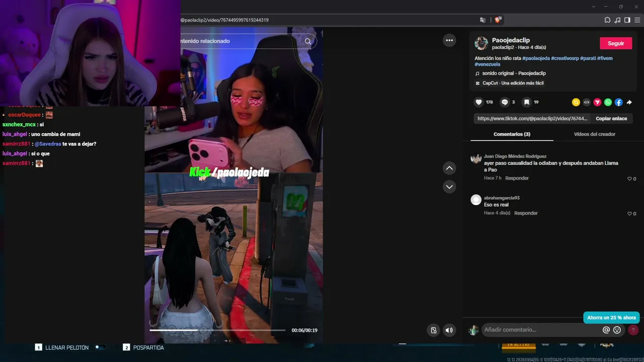The height and width of the screenshot is (362, 644).
Task: Save video with the bookmark icon
Action: click(526, 102)
